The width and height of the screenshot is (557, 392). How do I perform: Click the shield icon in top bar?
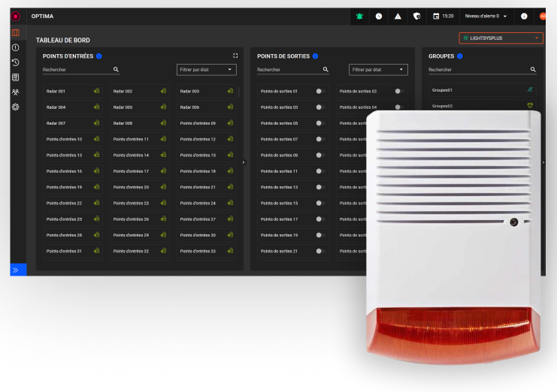417,16
